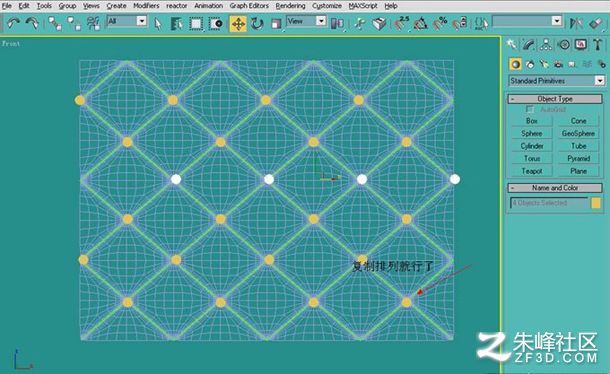The height and width of the screenshot is (374, 610).
Task: Activate the Select and Rotate tool
Action: tap(257, 24)
